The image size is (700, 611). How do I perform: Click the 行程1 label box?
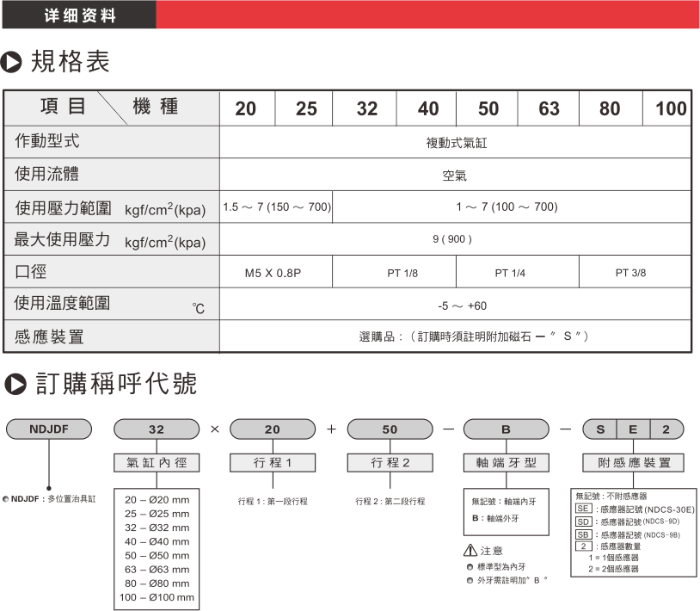pyautogui.click(x=273, y=463)
